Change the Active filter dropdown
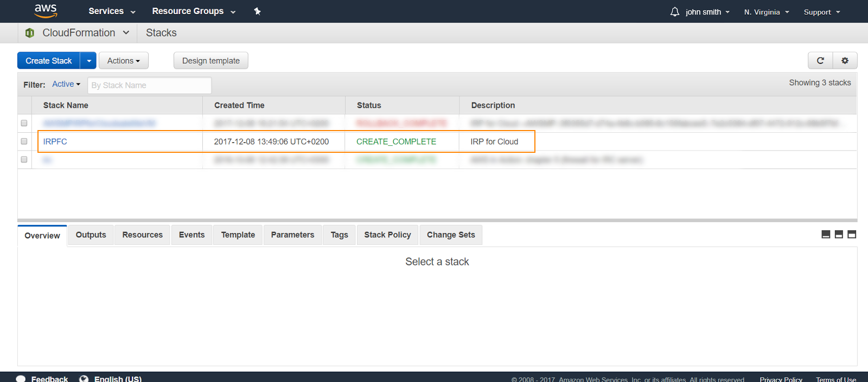 click(x=66, y=84)
